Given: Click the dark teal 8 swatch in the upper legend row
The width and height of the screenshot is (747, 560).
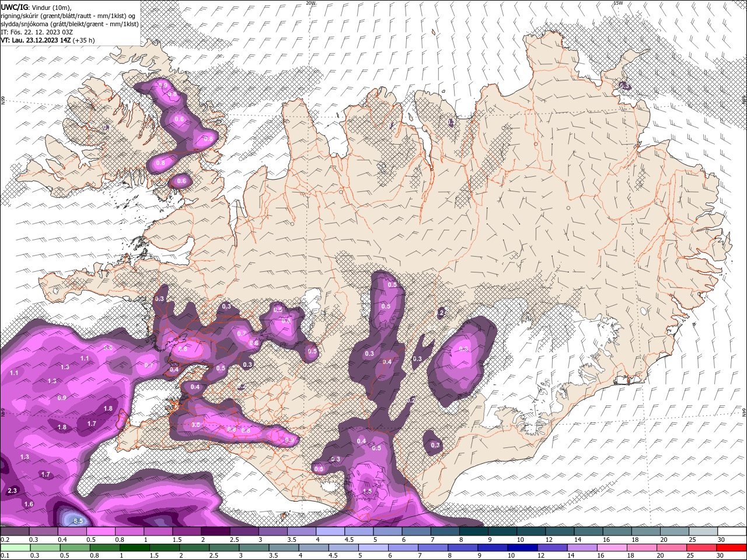Looking at the screenshot, I should pos(474,531).
